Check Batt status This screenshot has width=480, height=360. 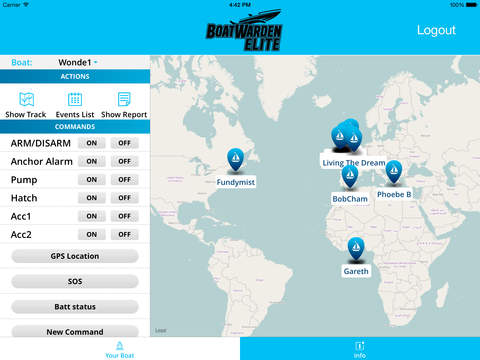[x=75, y=307]
